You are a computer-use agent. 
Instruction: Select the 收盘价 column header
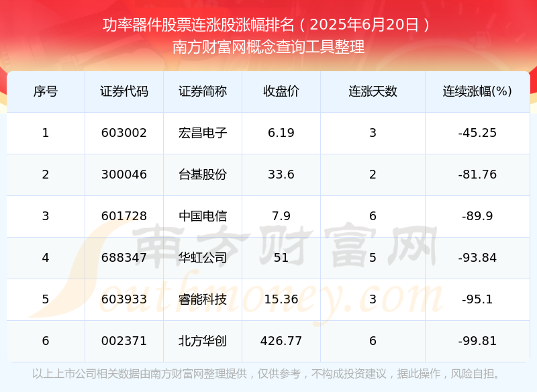(x=281, y=91)
